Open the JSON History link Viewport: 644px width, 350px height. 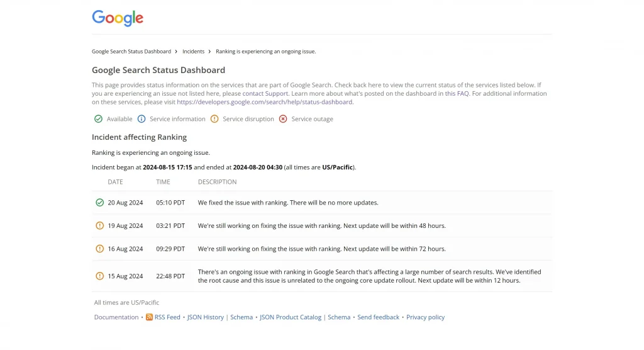(x=206, y=317)
